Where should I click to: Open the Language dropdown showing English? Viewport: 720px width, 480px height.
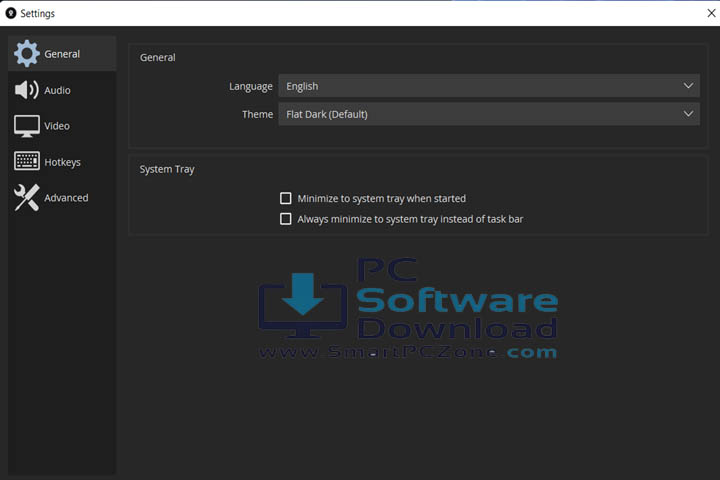coord(489,86)
